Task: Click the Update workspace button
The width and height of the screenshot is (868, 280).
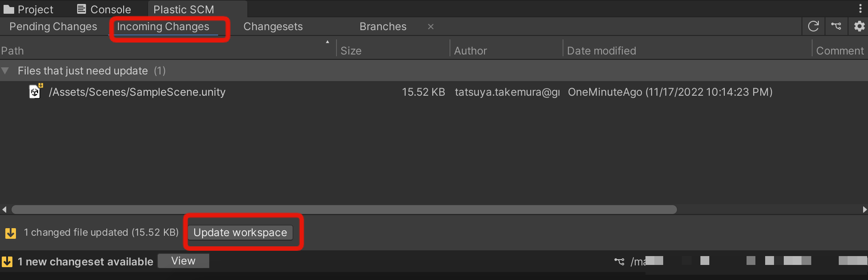Action: click(x=241, y=232)
